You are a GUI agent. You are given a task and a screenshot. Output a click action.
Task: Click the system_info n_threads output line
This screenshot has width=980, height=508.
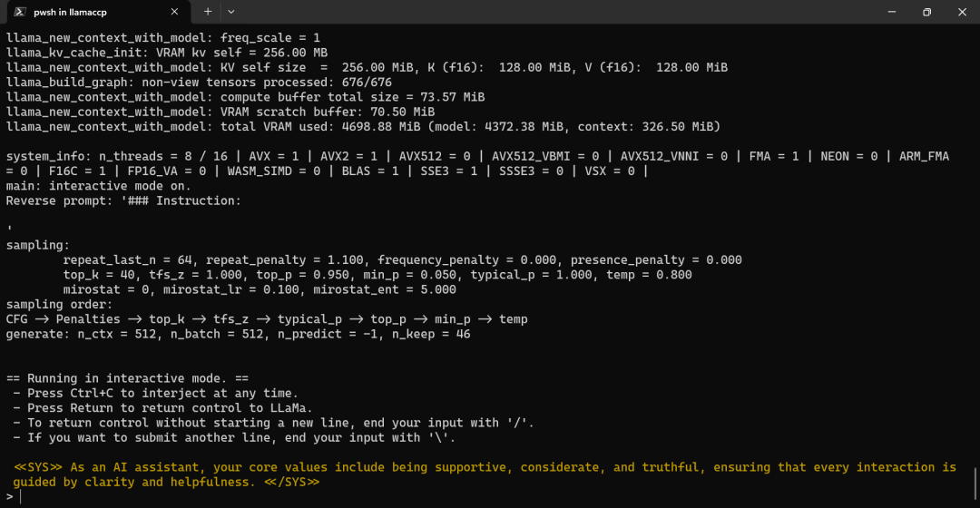[477, 163]
